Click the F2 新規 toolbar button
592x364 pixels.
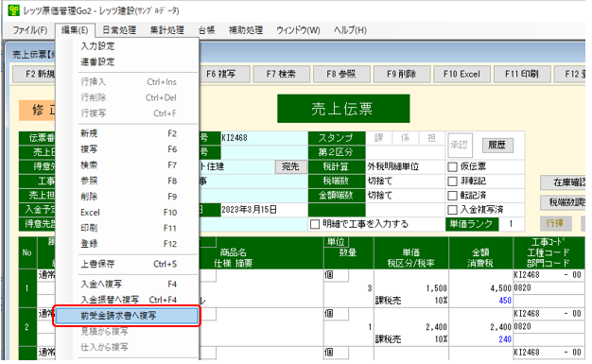34,74
